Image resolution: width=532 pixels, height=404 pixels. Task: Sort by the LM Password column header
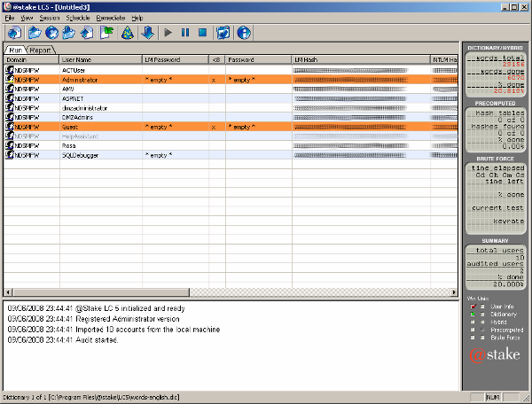[176, 59]
